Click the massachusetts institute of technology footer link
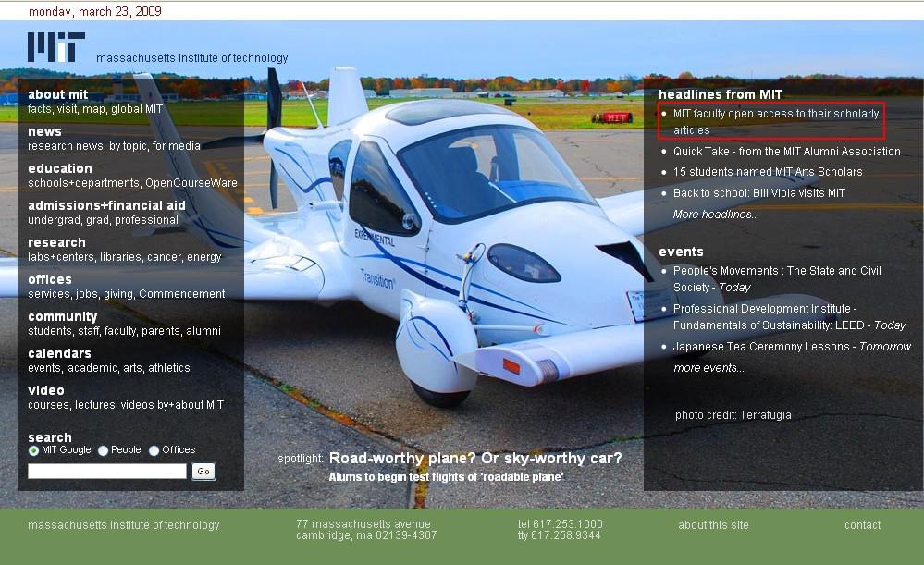 [x=123, y=525]
